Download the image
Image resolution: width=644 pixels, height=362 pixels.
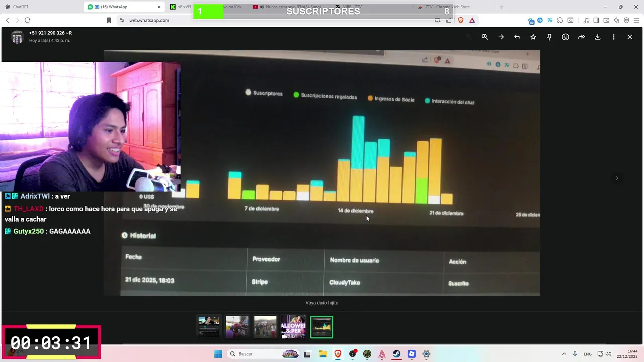[x=597, y=37]
